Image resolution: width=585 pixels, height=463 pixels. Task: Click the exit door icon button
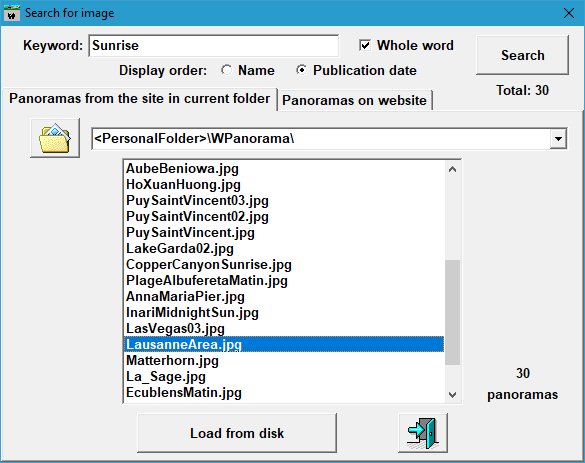(423, 433)
